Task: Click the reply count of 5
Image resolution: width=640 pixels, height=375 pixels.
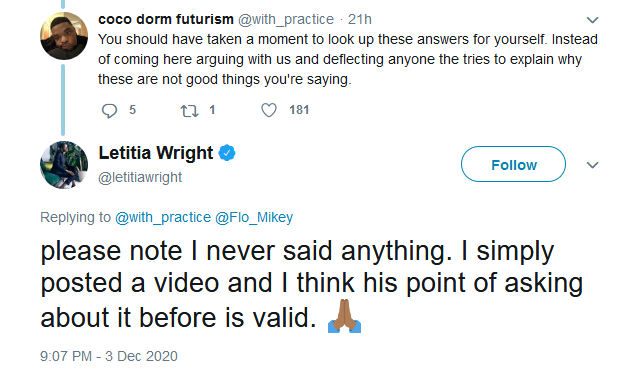Action: coord(132,110)
